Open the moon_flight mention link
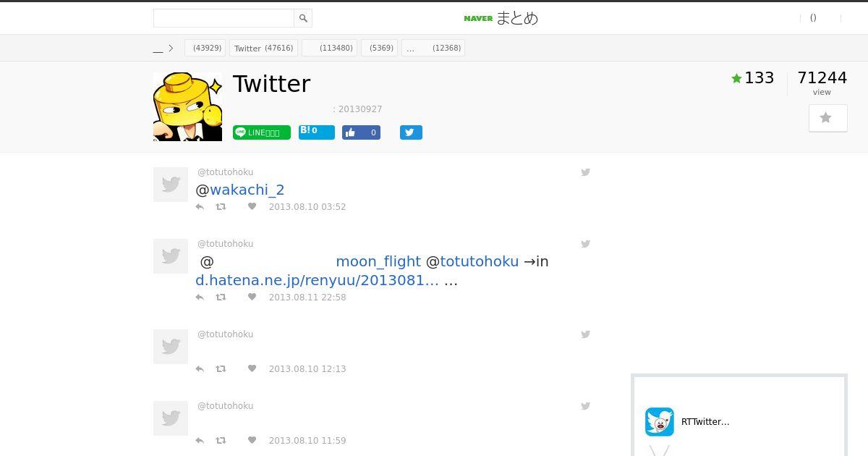This screenshot has width=868, height=456. [378, 261]
